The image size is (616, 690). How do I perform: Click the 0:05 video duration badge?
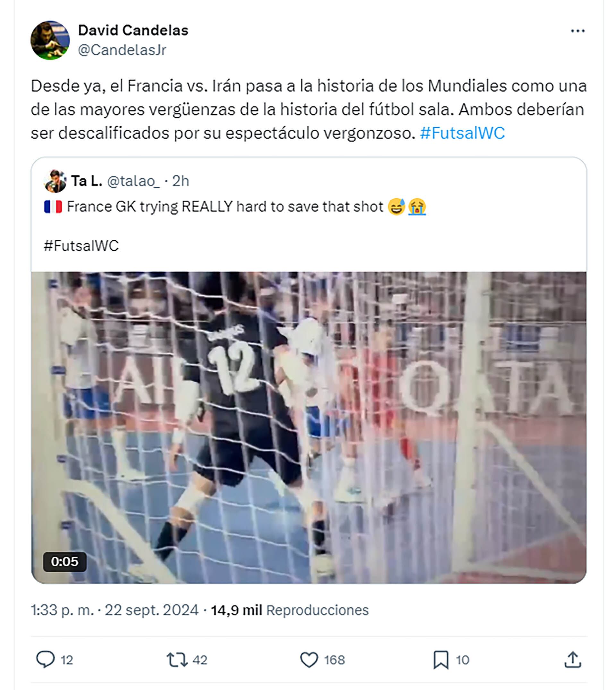64,562
